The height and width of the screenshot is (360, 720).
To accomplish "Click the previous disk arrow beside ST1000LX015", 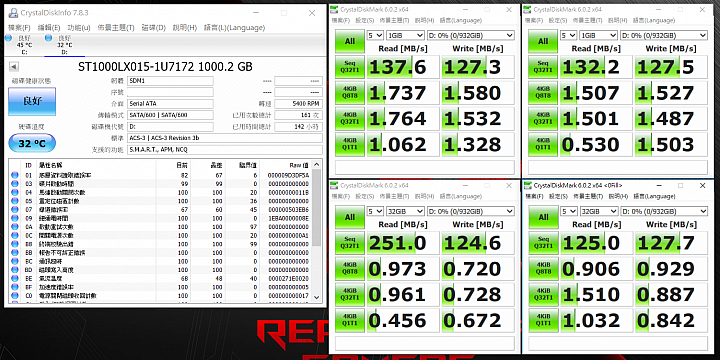I will pos(13,67).
